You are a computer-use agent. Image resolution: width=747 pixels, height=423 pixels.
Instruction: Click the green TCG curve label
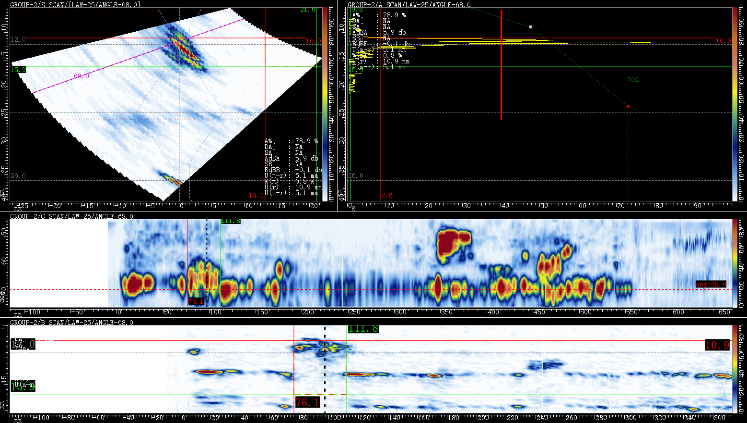(633, 80)
